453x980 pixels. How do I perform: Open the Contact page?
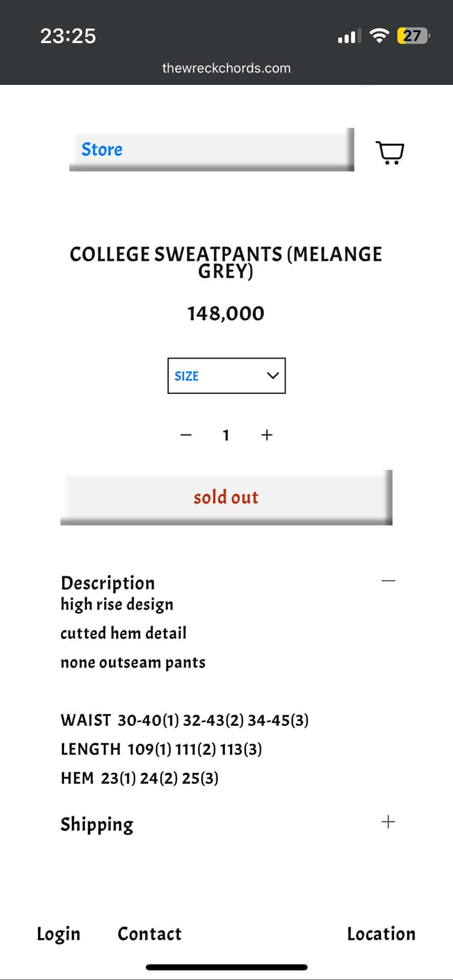click(x=150, y=934)
